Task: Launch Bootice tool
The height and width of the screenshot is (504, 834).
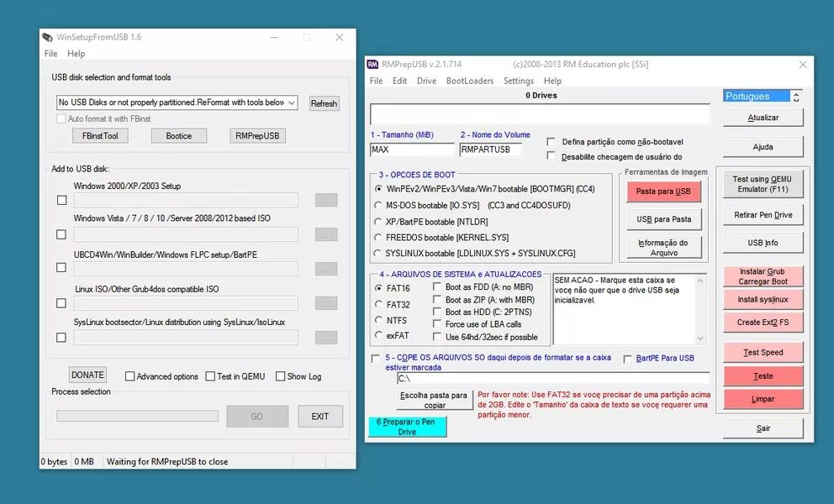Action: tap(179, 136)
